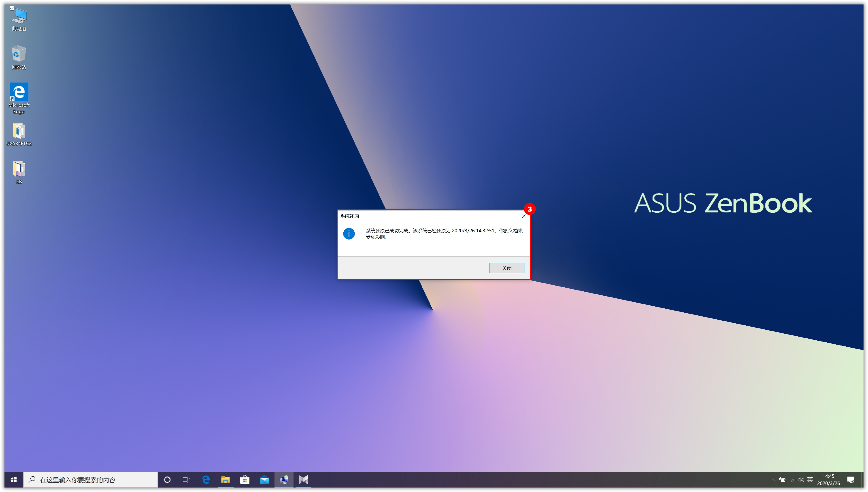The height and width of the screenshot is (492, 868).
Task: Open the MyASUS app from the taskbar
Action: 303,479
